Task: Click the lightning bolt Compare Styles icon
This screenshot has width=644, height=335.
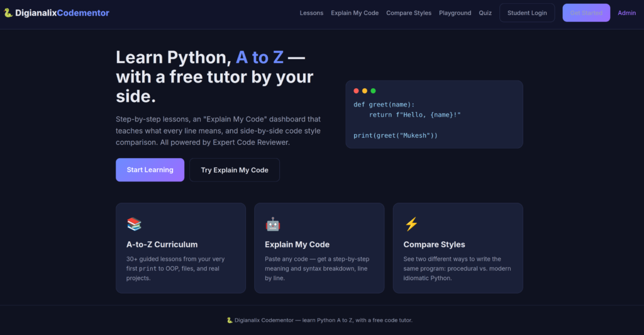Action: point(411,224)
